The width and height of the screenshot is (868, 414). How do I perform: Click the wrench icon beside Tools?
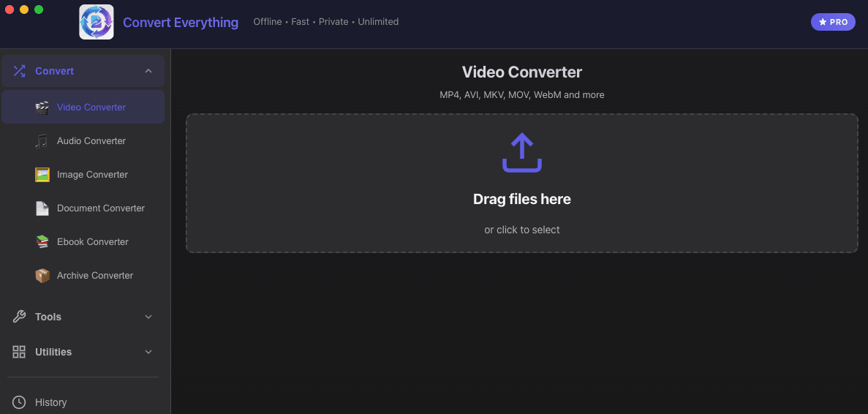(19, 317)
